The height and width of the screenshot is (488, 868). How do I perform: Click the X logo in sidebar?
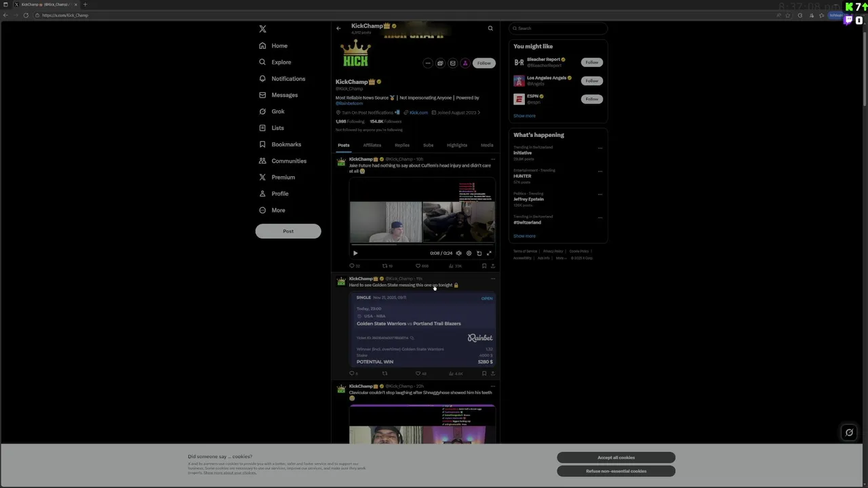point(262,29)
